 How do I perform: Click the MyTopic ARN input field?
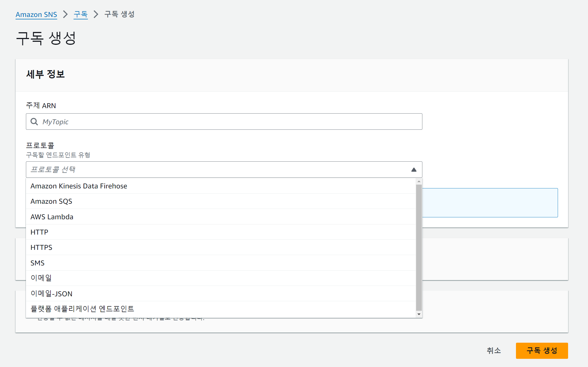224,122
